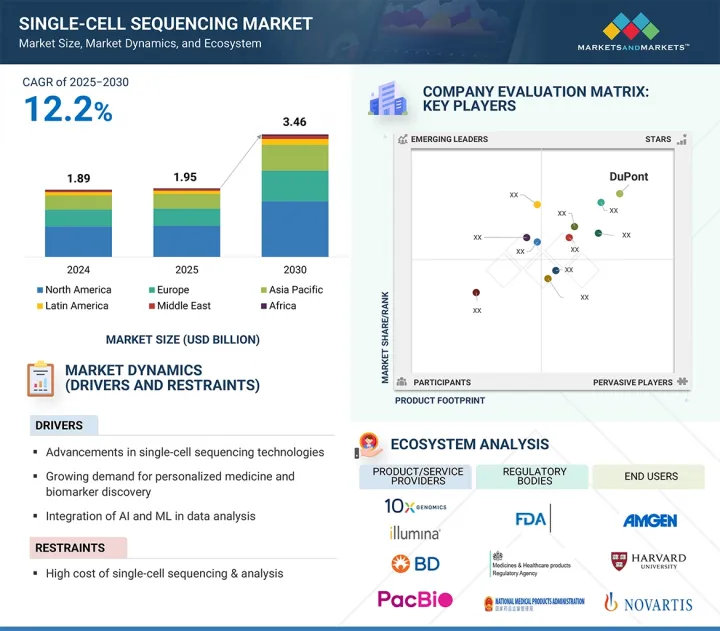Click the Amgen logo

pyautogui.click(x=649, y=520)
